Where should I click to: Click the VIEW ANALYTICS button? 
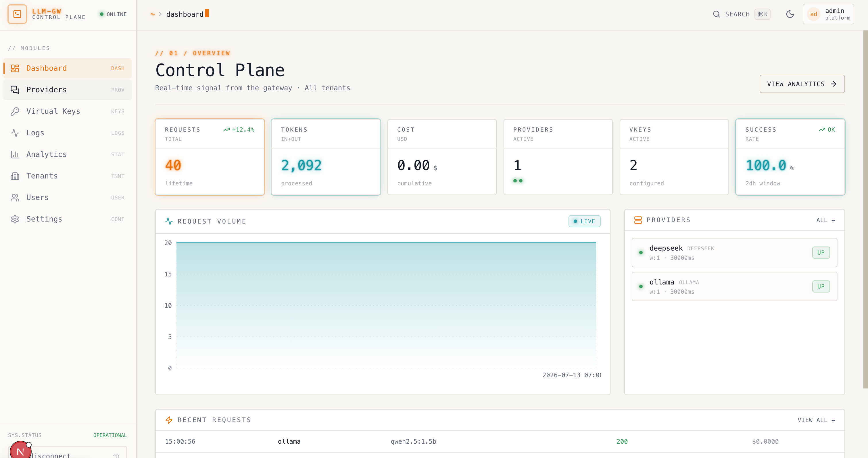click(x=802, y=84)
